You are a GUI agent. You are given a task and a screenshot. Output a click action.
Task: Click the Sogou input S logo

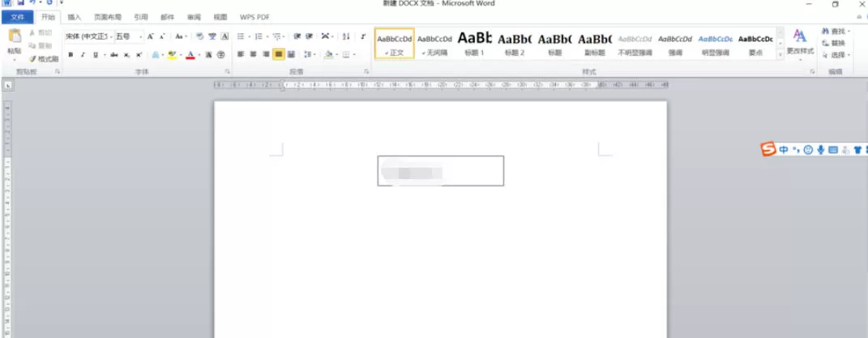pos(768,149)
